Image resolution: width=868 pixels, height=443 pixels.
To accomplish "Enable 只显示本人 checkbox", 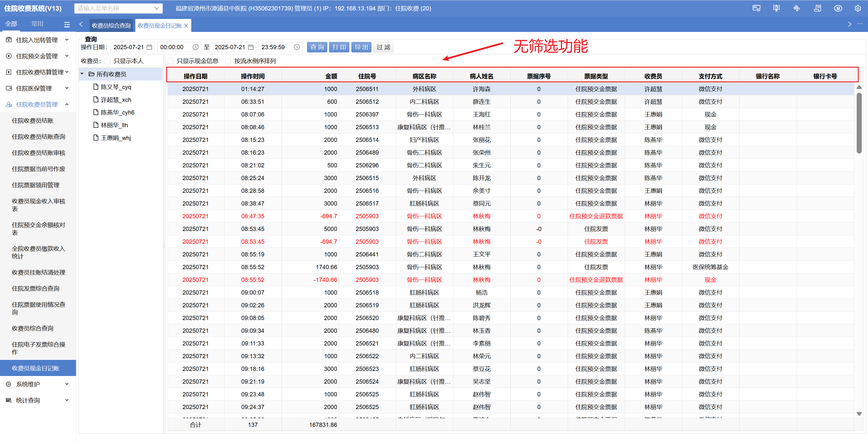I will point(108,61).
